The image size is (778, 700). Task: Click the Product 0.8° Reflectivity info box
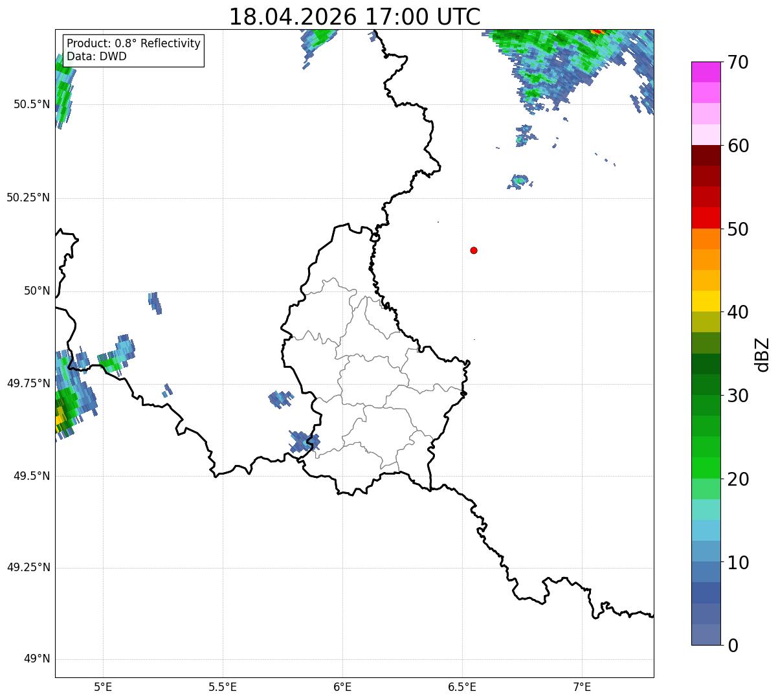(x=134, y=50)
